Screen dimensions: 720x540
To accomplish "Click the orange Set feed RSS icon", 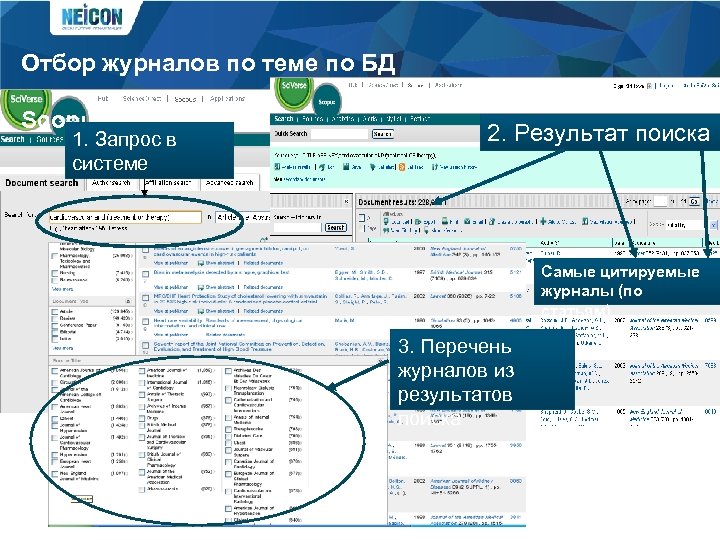I will 402,167.
